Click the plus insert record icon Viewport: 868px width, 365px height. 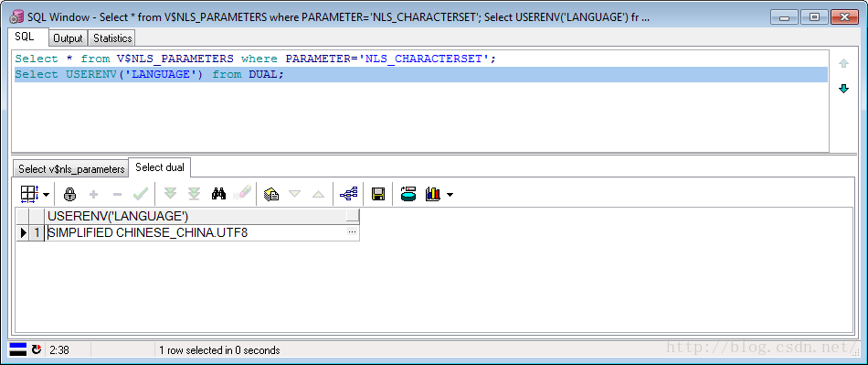click(x=93, y=194)
